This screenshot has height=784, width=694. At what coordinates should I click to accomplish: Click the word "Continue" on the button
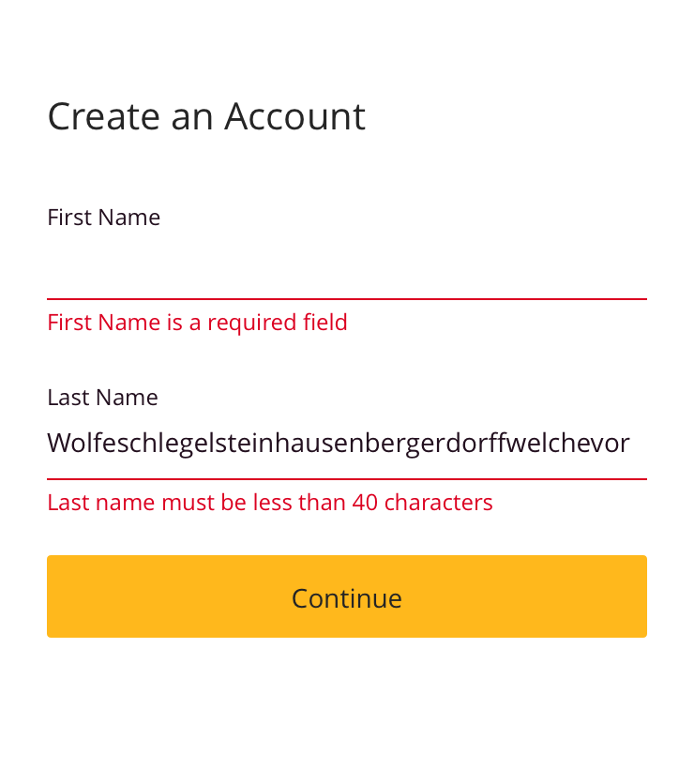point(347,598)
